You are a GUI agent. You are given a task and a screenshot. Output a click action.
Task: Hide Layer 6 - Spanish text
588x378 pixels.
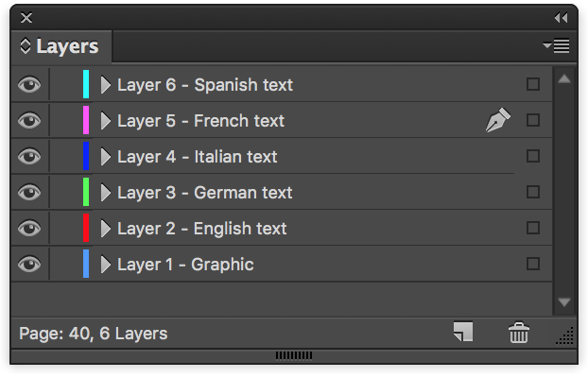30,85
